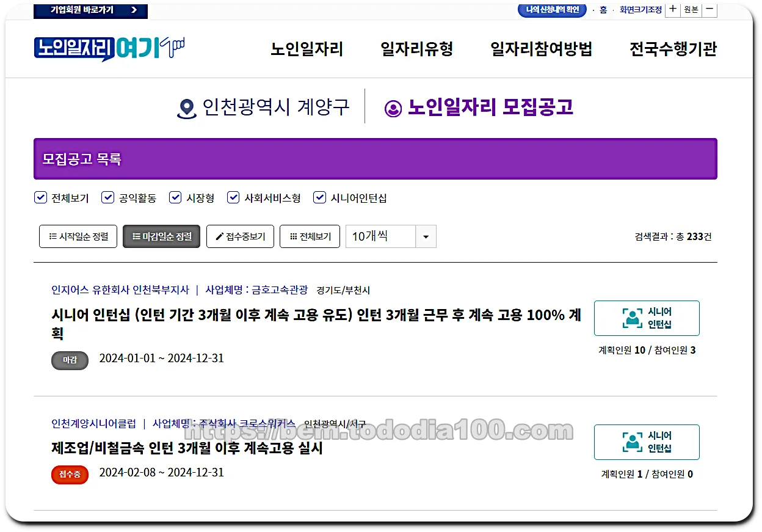Screen dimensions: 762x532
Task: Click the 원본 screen size reset control
Action: click(x=691, y=10)
